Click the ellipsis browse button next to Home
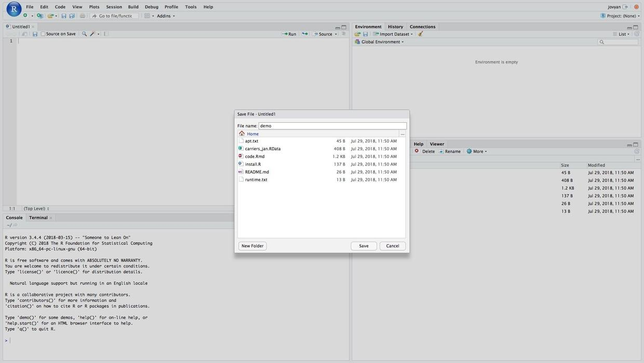This screenshot has width=644, height=363. 402,134
